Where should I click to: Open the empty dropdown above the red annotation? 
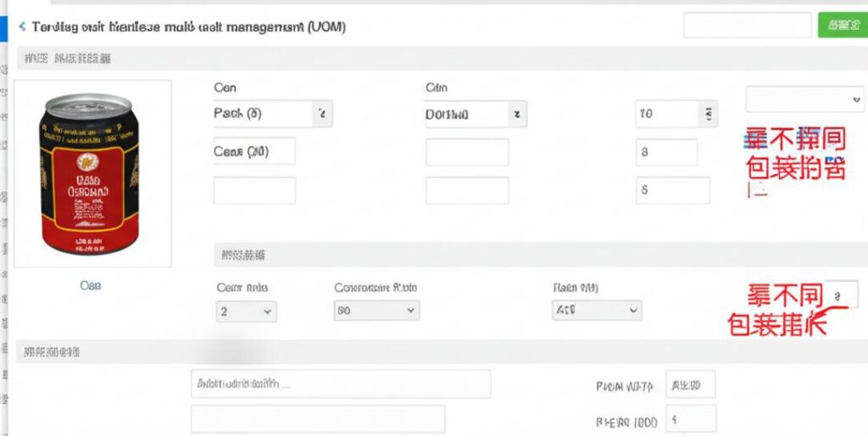(x=804, y=99)
